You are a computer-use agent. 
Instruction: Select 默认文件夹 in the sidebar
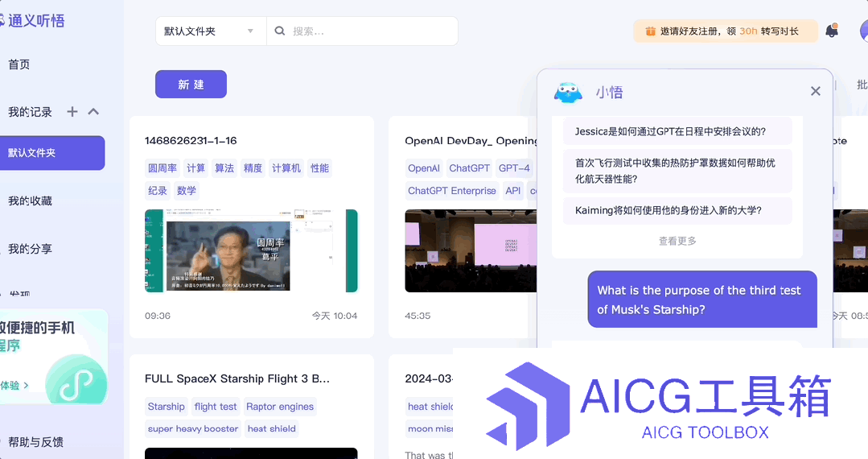tap(52, 152)
